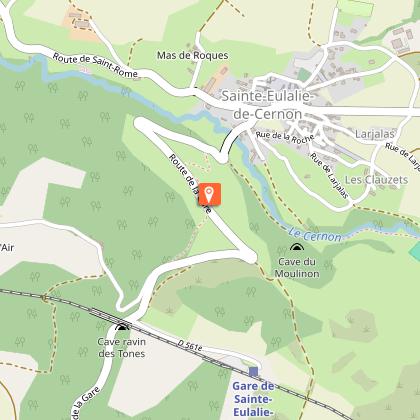
Task: Click the Larjalas hamlet label
Action: (x=375, y=134)
